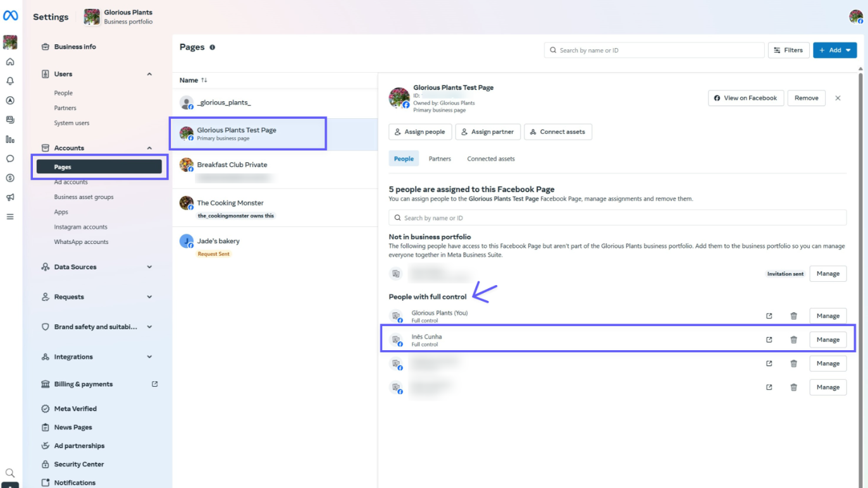Open the Add dropdown button

834,50
